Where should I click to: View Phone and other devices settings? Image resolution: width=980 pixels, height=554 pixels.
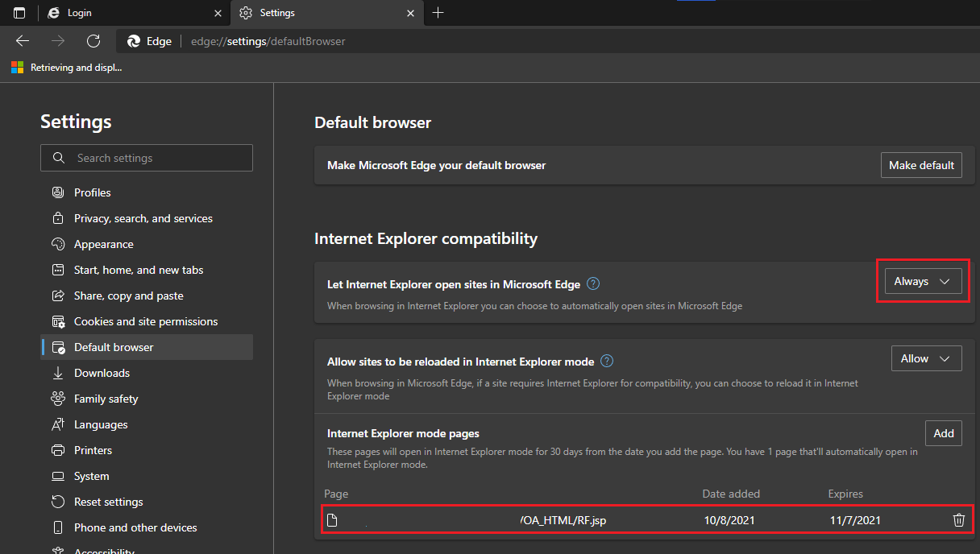[135, 527]
